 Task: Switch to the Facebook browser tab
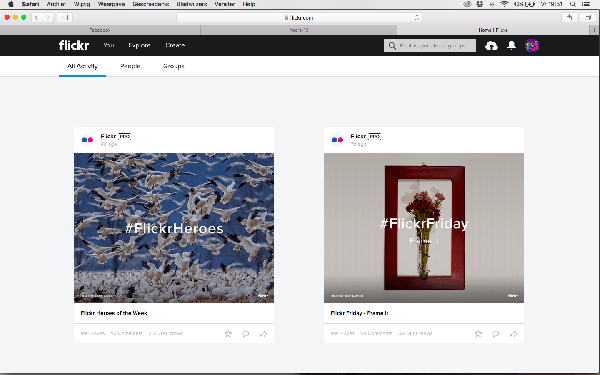tap(100, 30)
